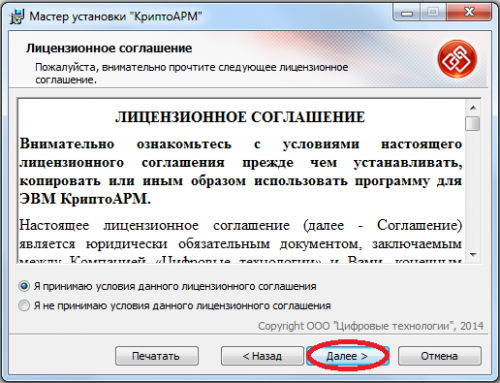This screenshot has height=383, width=500.
Task: Click the 'Настоящее лицензионное соглашение' paragraph line
Action: coord(240,225)
